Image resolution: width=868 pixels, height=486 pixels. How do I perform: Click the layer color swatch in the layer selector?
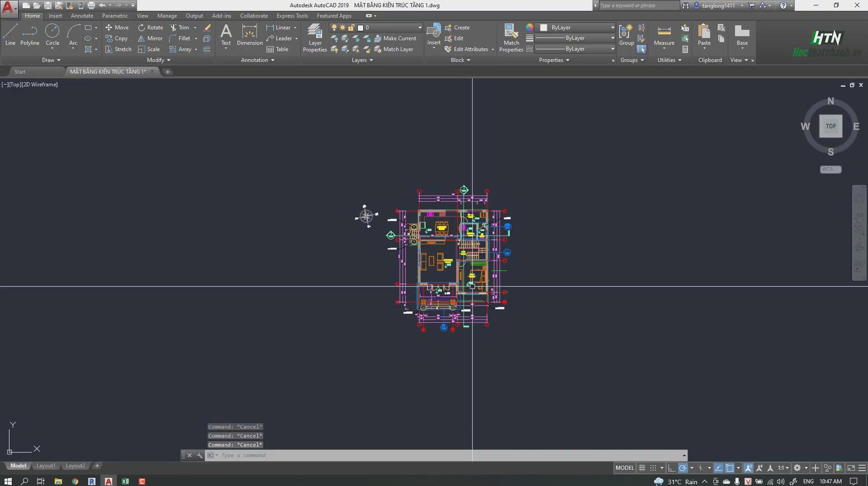(360, 28)
